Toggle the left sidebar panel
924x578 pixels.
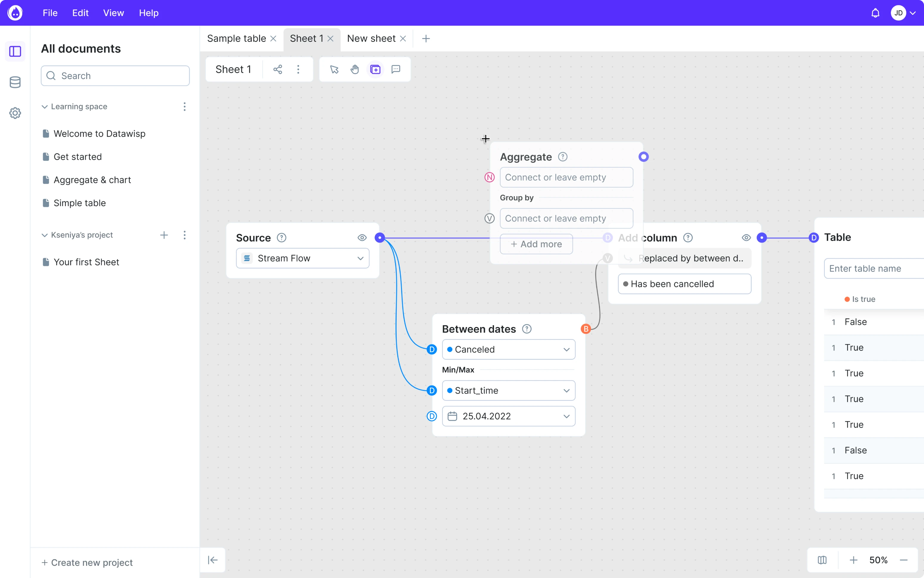click(15, 51)
